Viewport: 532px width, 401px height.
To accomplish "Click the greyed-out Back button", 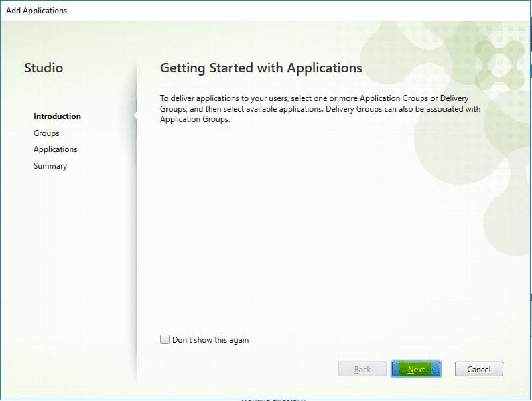I will (x=362, y=369).
